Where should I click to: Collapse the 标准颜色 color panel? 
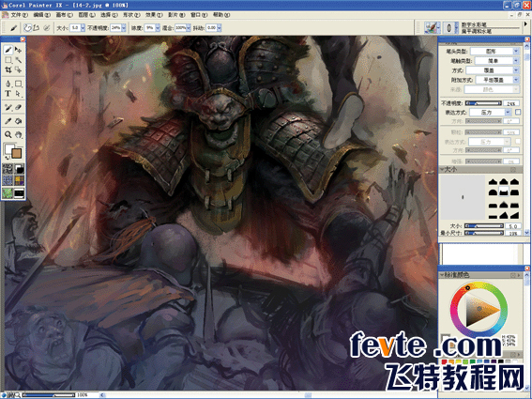coord(443,275)
